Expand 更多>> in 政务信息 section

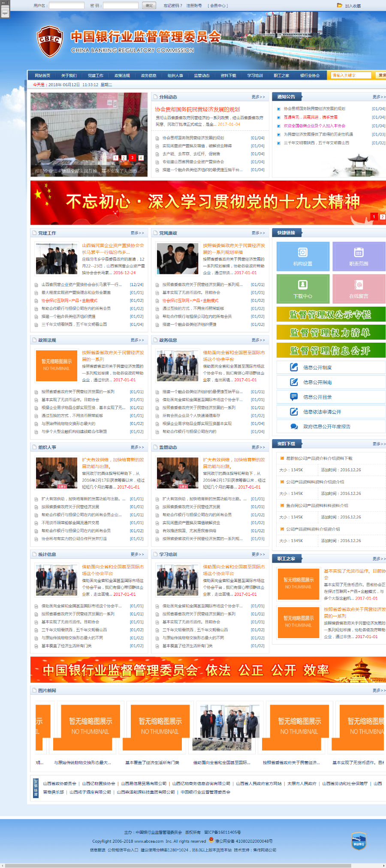(258, 340)
